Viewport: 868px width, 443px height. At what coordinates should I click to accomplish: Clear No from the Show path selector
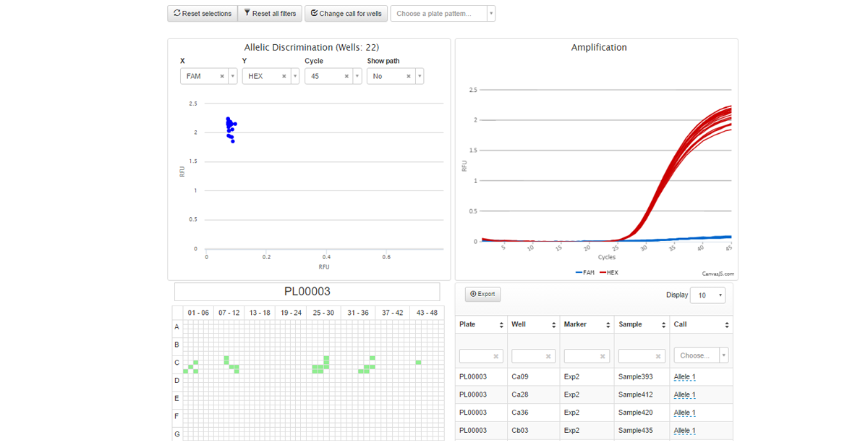tap(408, 75)
